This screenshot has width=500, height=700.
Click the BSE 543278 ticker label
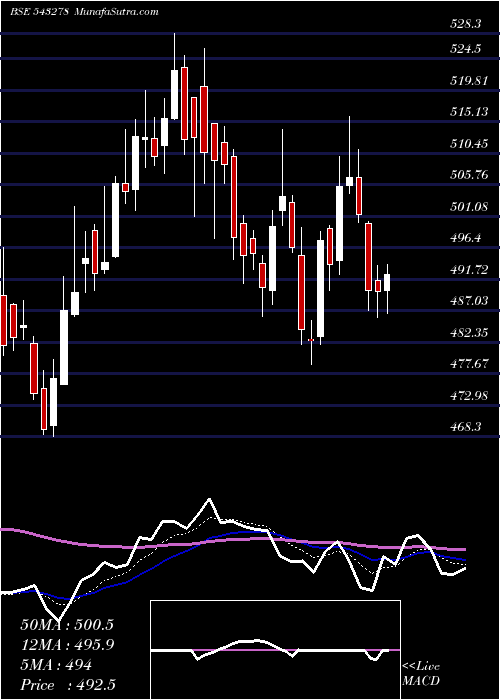coord(39,12)
